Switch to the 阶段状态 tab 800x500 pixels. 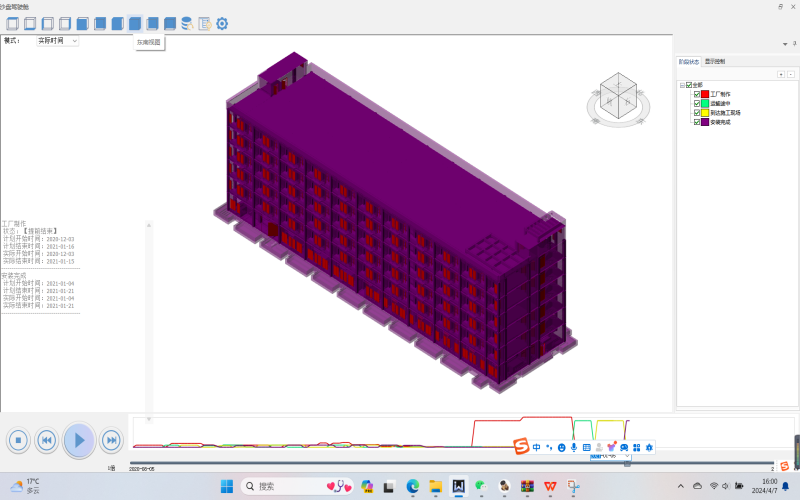point(689,62)
